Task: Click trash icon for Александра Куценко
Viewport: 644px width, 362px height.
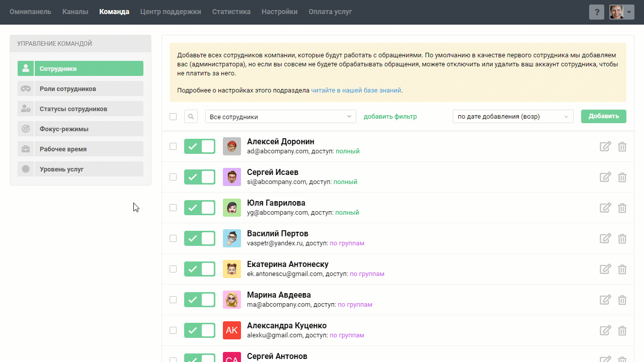Action: point(622,330)
